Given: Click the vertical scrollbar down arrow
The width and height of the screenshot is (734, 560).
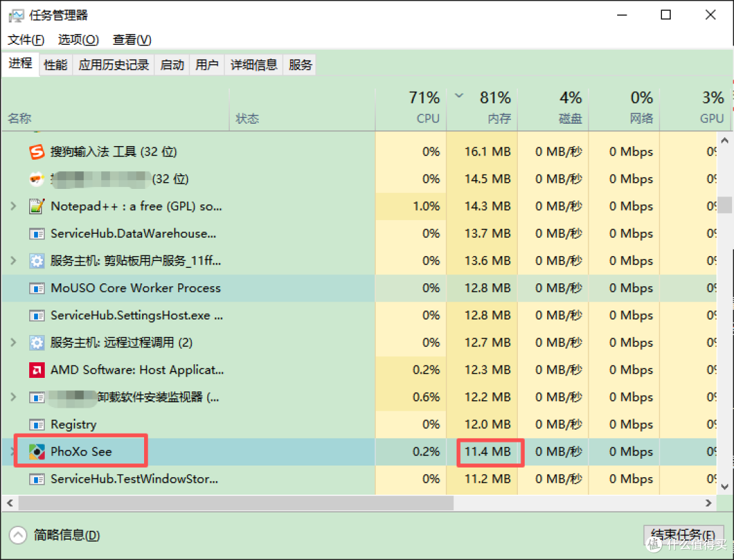Looking at the screenshot, I should [724, 487].
